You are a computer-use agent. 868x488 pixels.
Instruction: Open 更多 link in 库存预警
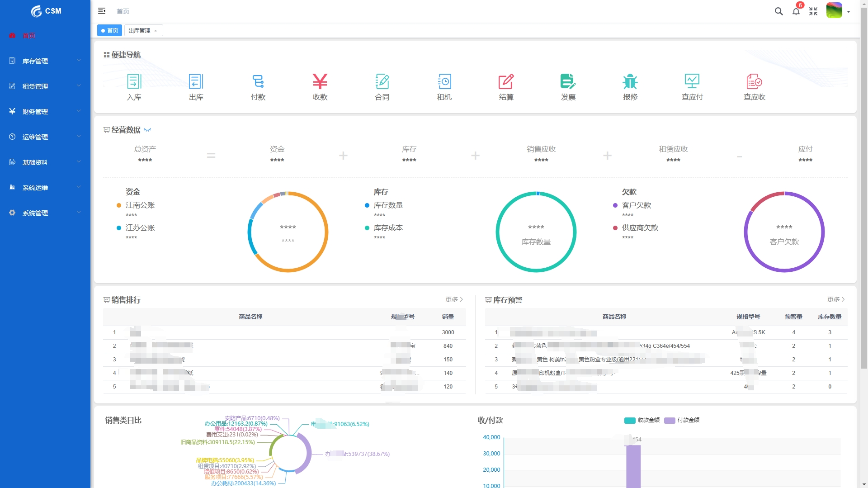[x=836, y=299]
